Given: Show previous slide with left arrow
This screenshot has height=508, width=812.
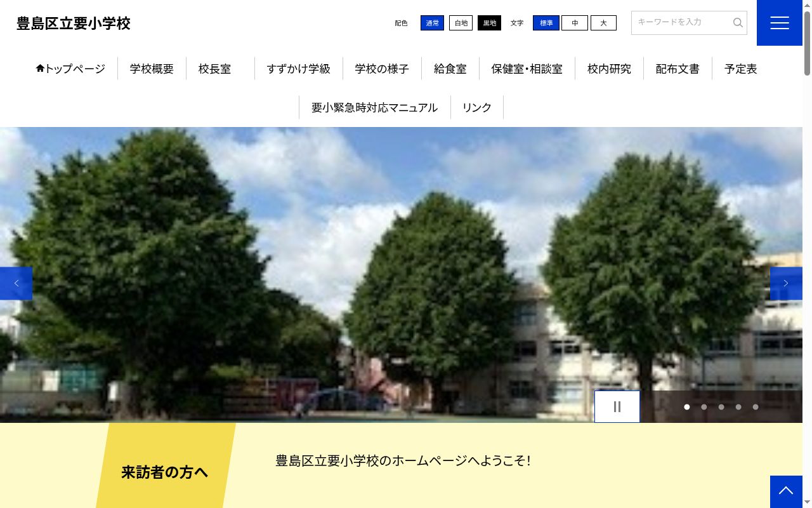Looking at the screenshot, I should click(16, 283).
